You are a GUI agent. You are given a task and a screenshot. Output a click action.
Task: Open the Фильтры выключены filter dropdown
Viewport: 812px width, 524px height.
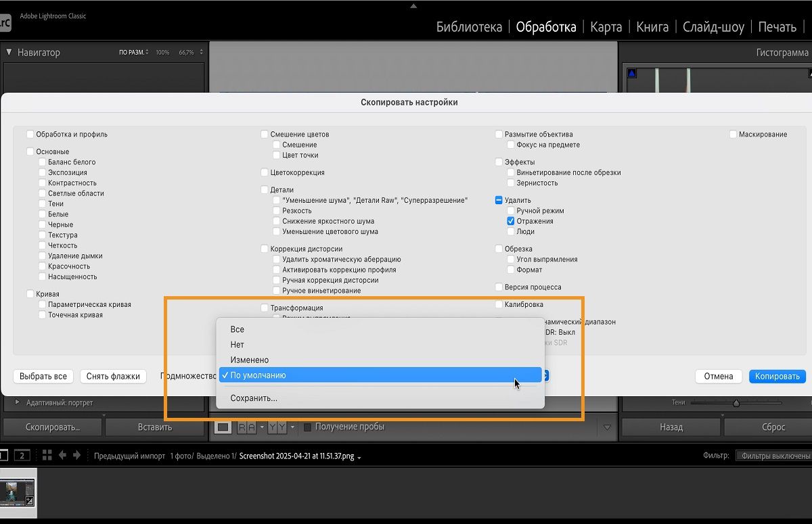[773, 456]
